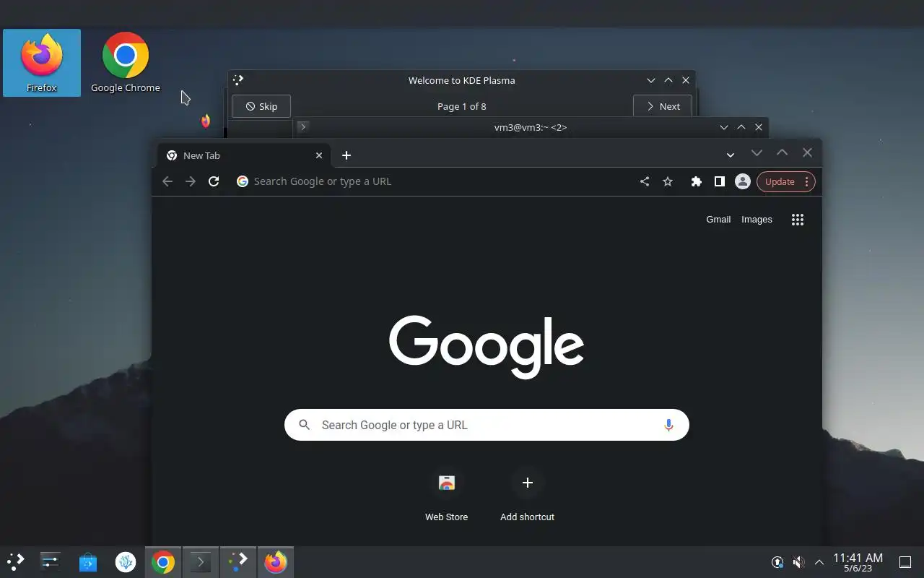Viewport: 924px width, 578px height.
Task: Click Show Desktop button in panel
Action: click(905, 562)
